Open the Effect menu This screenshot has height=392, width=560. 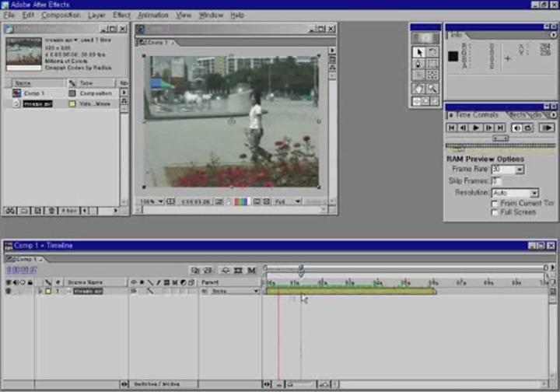coord(121,16)
